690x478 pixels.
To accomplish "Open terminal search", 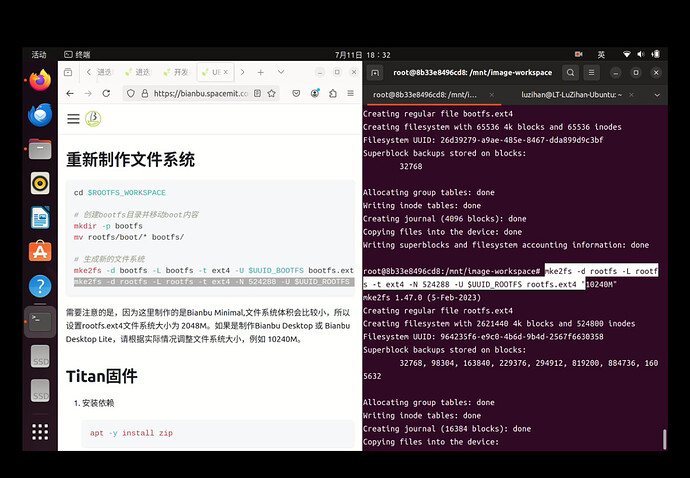I will (570, 73).
